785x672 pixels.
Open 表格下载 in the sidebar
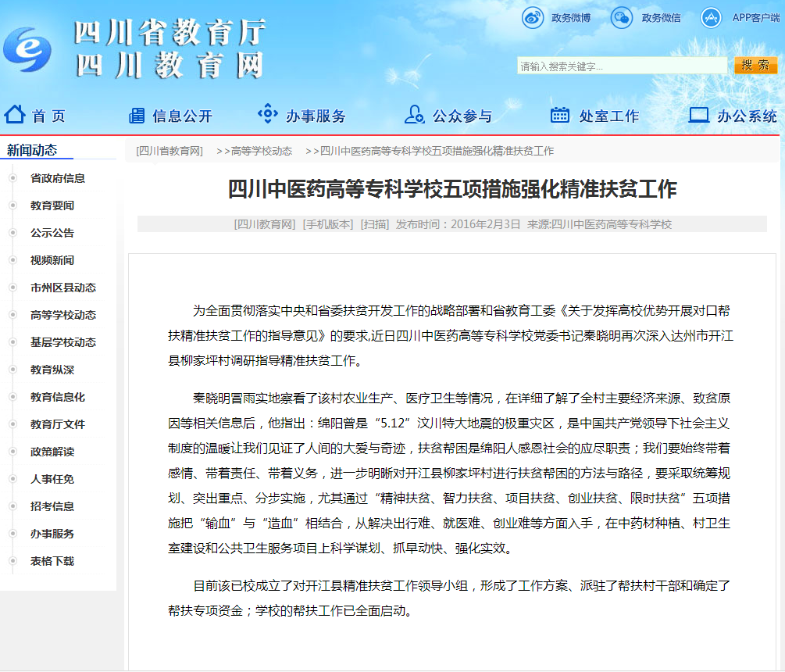[x=52, y=561]
